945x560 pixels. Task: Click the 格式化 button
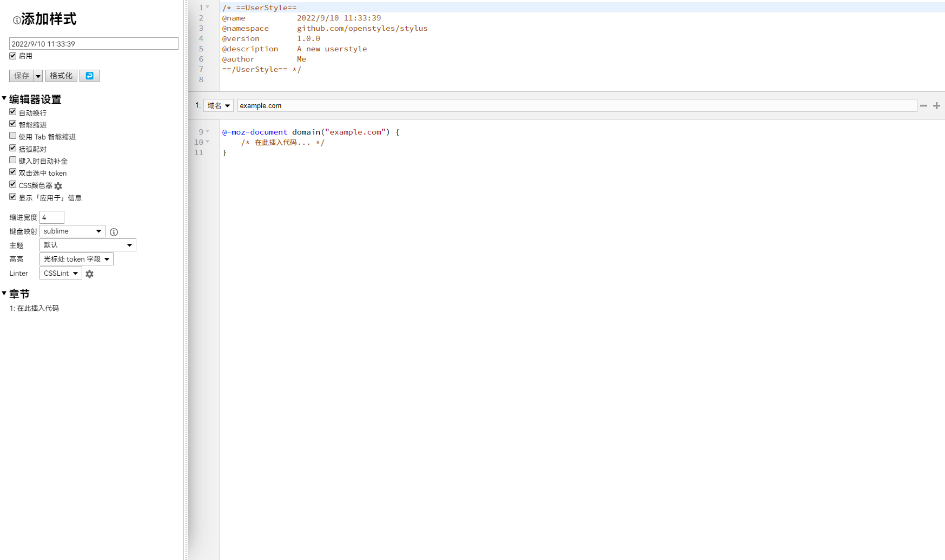click(61, 76)
